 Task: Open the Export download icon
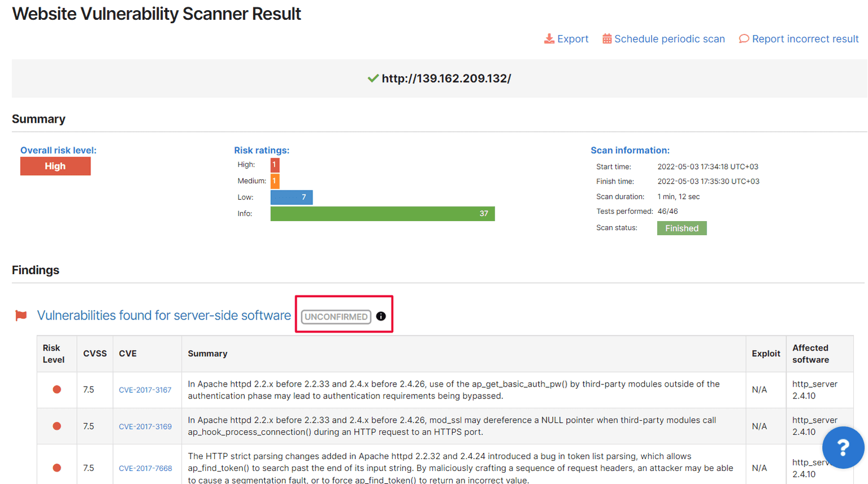point(549,38)
